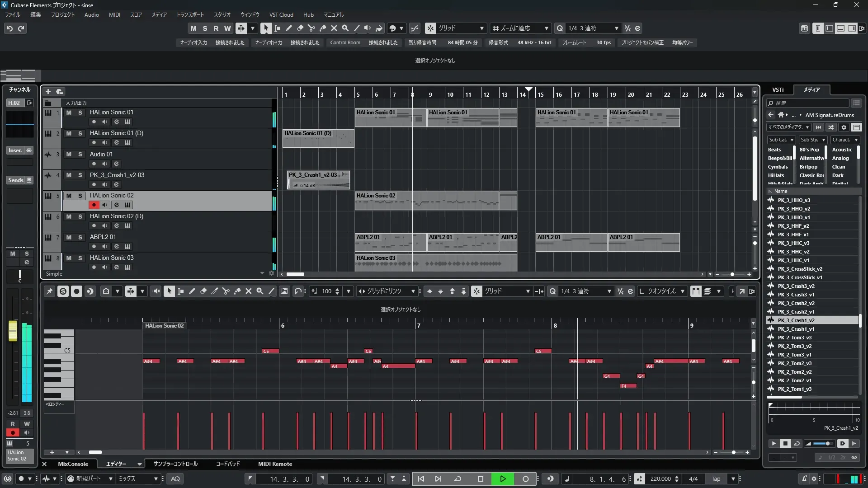Select the Glue tool in main toolbar

click(322, 28)
